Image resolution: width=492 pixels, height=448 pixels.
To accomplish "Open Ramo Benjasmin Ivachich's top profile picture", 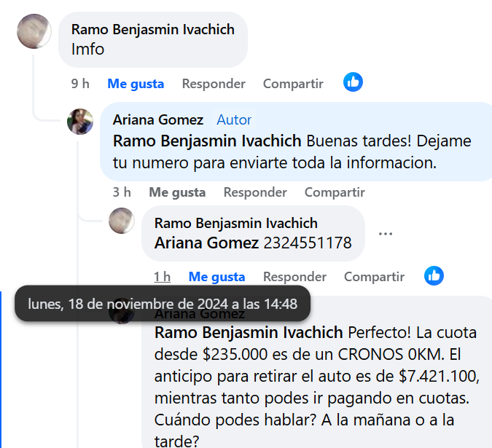I will click(x=34, y=31).
